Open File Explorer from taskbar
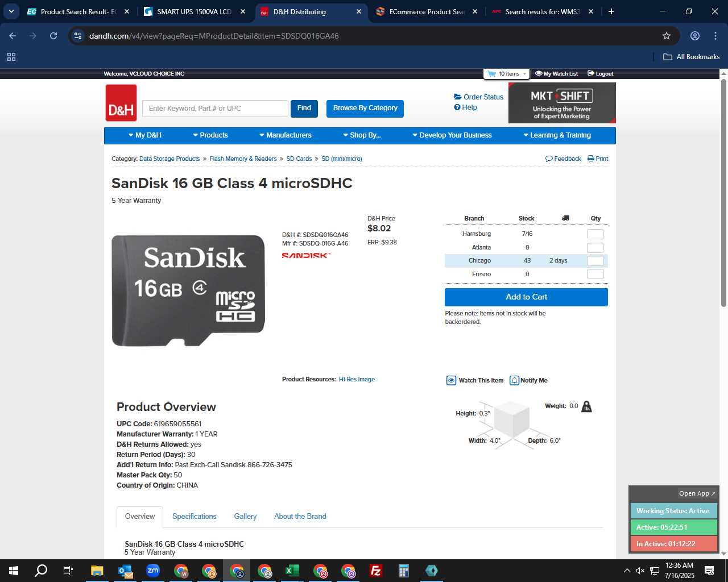The image size is (728, 582). coord(97,571)
